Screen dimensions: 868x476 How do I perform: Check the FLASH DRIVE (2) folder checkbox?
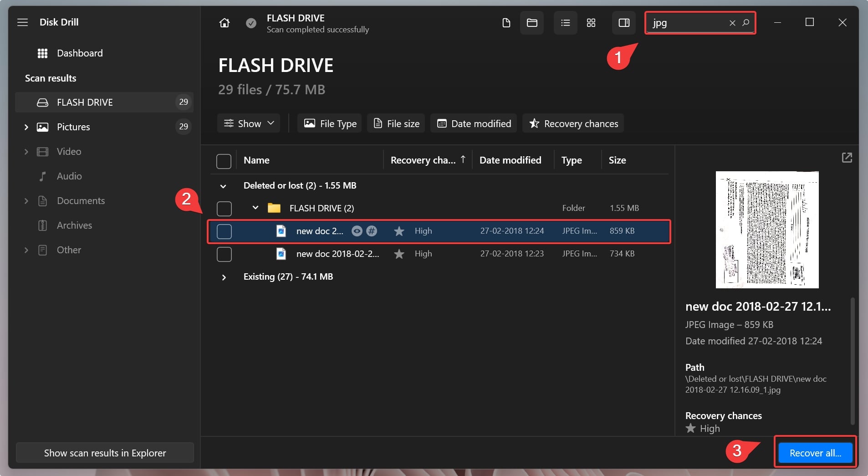(x=224, y=209)
